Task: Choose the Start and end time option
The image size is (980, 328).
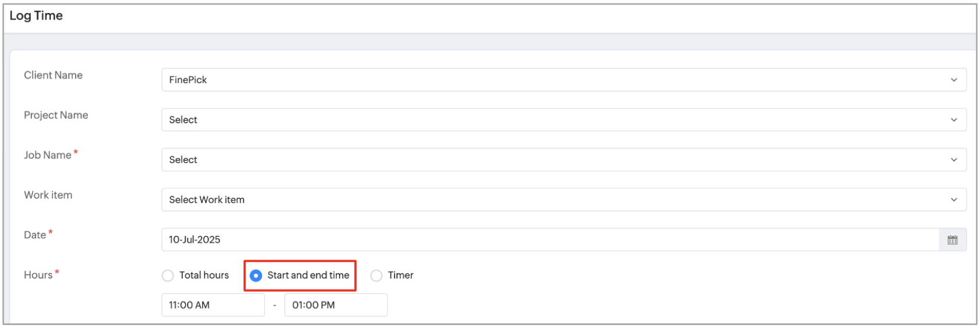Action: (x=256, y=275)
